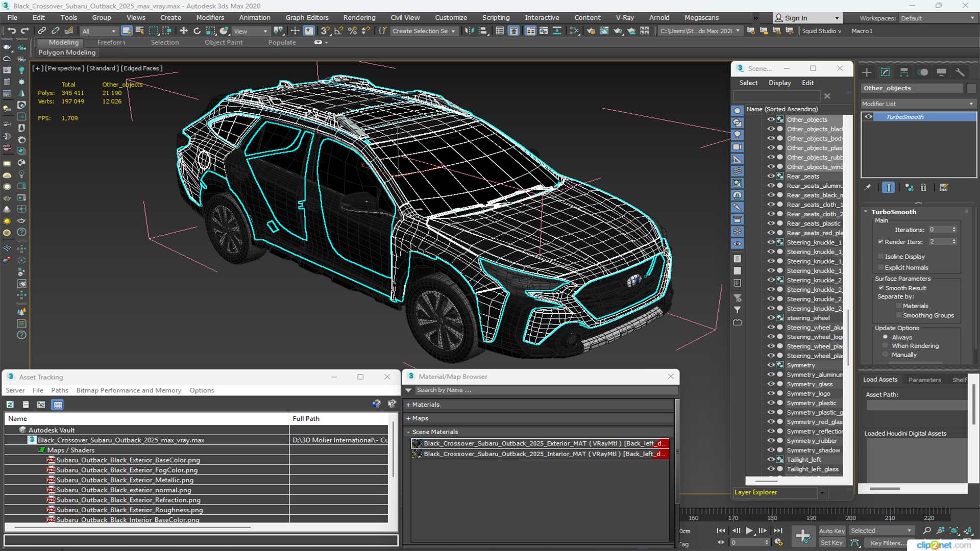Click Display Lights filter in Scene Explorer
The image size is (980, 551).
coord(738,135)
